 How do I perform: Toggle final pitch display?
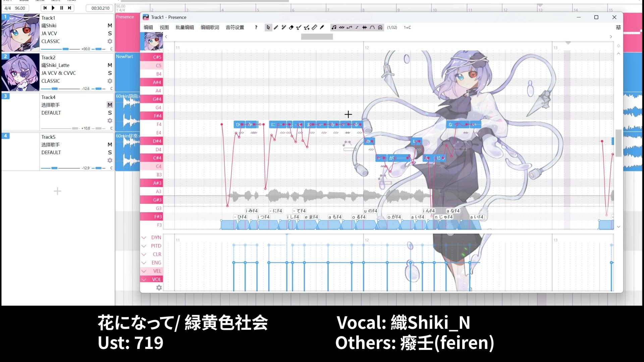point(357,27)
